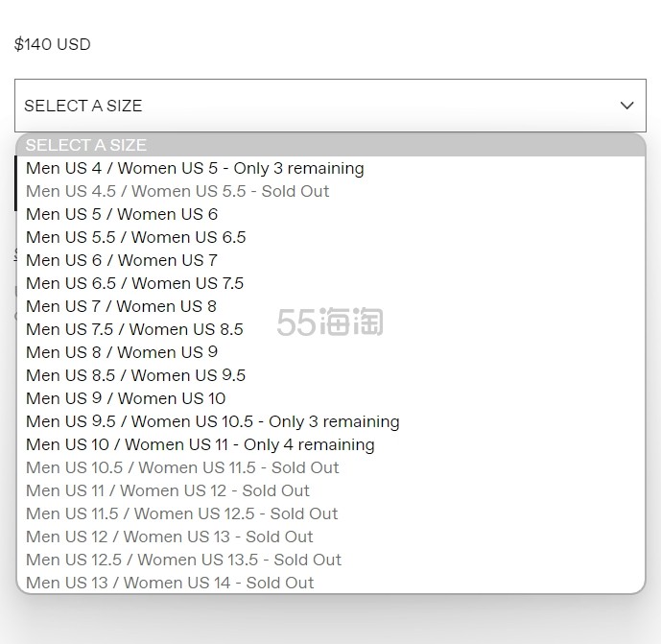Select Men US 8 / Women US 9
Viewport: 661px width, 644px height.
122,352
